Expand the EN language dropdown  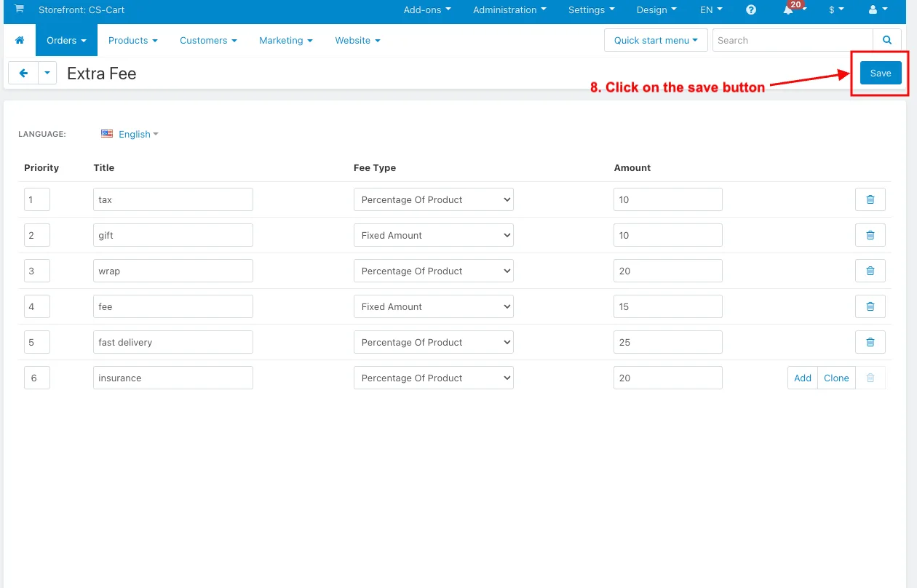click(712, 9)
